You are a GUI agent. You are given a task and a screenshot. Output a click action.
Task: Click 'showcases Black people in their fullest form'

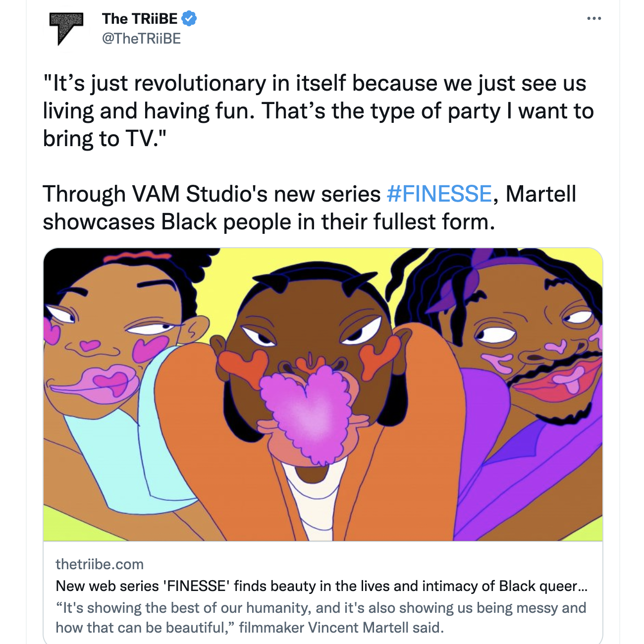click(x=269, y=222)
